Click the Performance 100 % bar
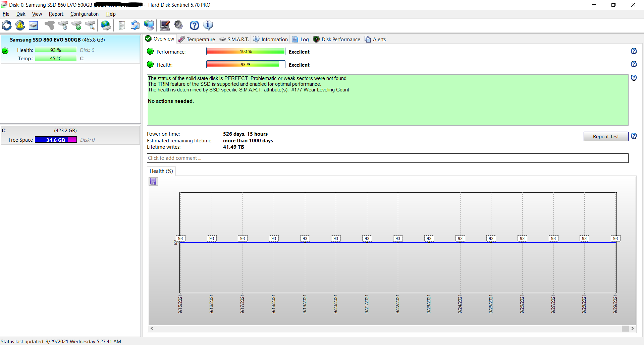Image resolution: width=644 pixels, height=345 pixels. (246, 51)
